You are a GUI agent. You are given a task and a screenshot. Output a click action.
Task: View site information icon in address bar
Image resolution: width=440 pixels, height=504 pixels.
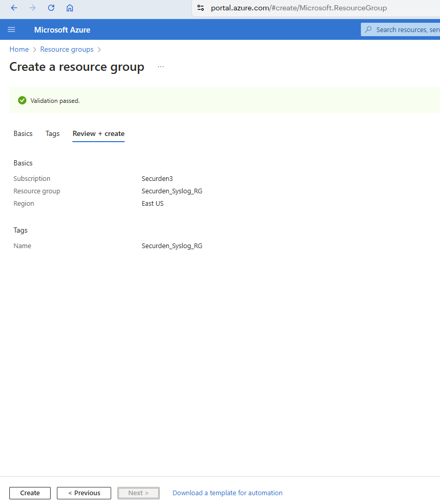coord(201,8)
